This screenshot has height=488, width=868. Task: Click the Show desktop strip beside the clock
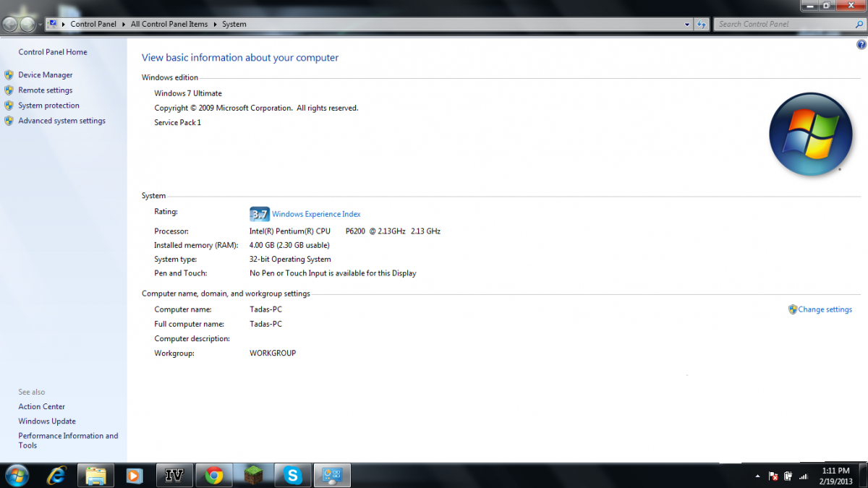point(863,475)
